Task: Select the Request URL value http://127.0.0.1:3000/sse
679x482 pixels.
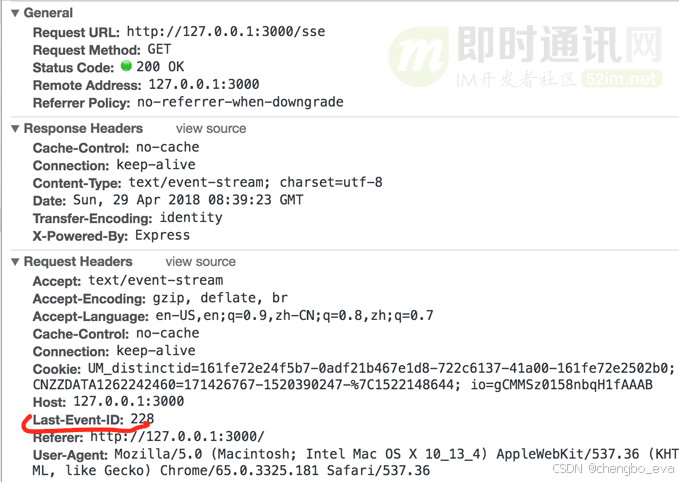Action: pos(226,31)
